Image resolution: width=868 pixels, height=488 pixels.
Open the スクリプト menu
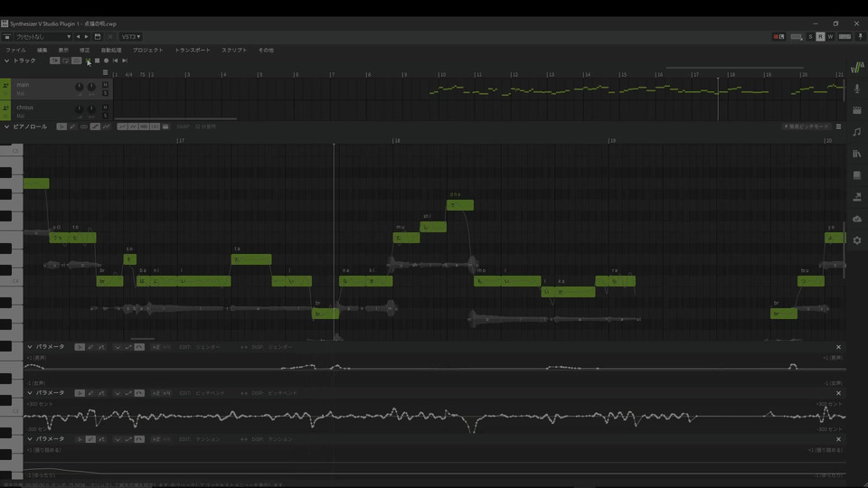click(234, 51)
